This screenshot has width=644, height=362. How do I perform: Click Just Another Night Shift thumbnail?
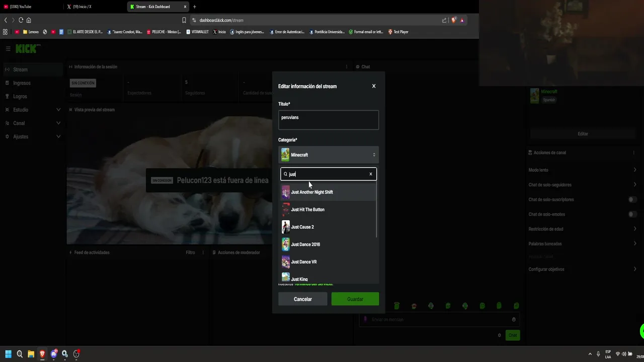click(285, 192)
